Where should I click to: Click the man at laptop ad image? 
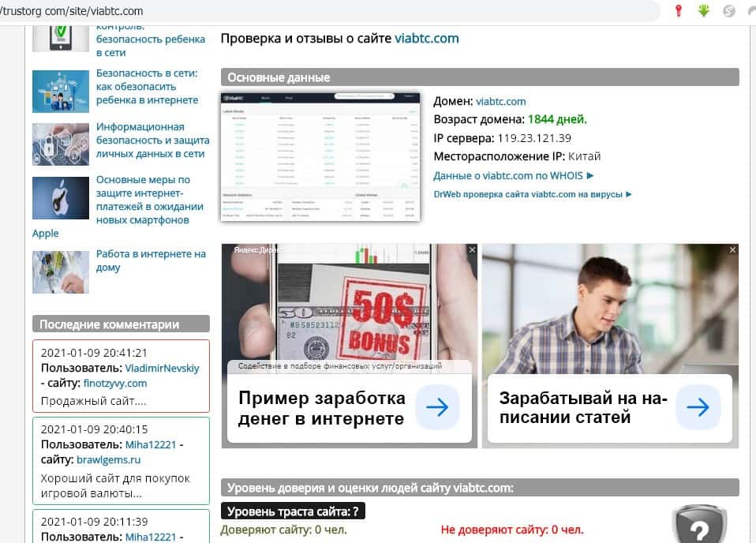coord(610,309)
